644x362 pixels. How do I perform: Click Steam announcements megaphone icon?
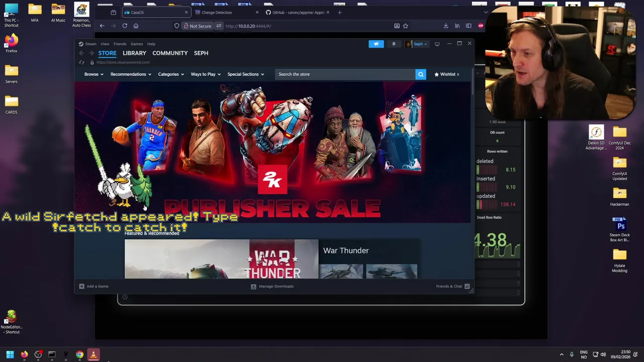[x=376, y=44]
